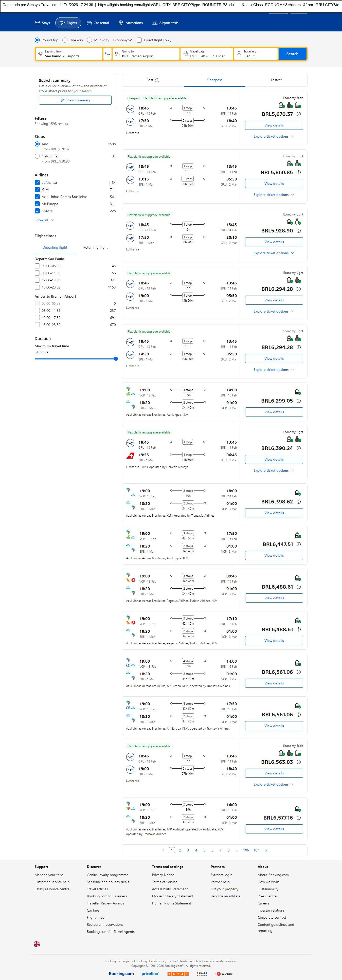Click the Maximum travel time slider handle
342x980 pixels.
(116, 359)
